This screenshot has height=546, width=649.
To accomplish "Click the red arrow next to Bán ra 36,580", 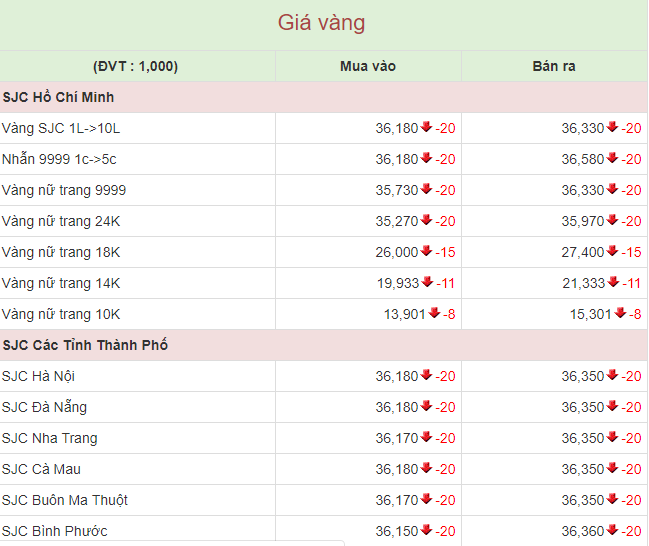I will click(612, 158).
